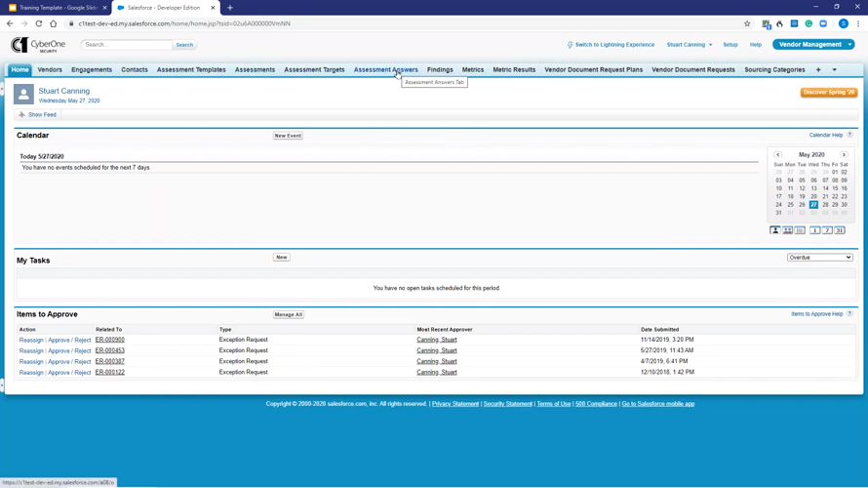This screenshot has width=868, height=488.
Task: Click Stuart Canning's profile avatar
Action: 23,95
